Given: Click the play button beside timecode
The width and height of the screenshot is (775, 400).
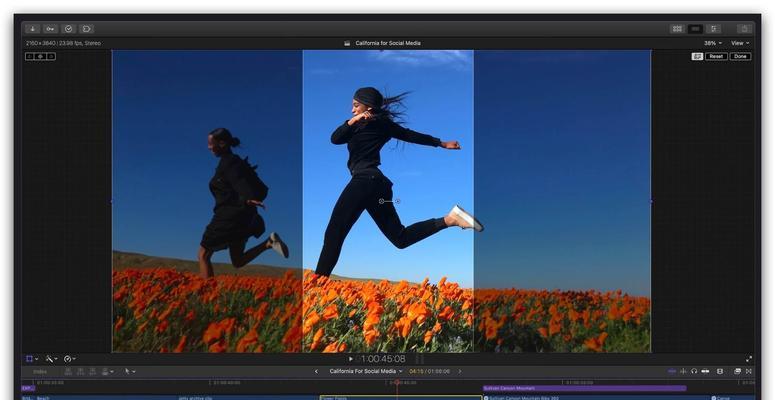Looking at the screenshot, I should point(351,359).
